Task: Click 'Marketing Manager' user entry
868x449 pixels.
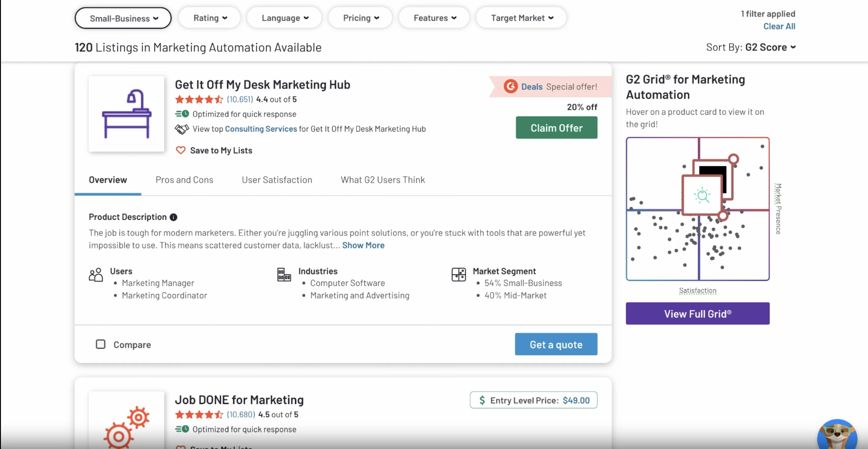Action: pyautogui.click(x=158, y=283)
